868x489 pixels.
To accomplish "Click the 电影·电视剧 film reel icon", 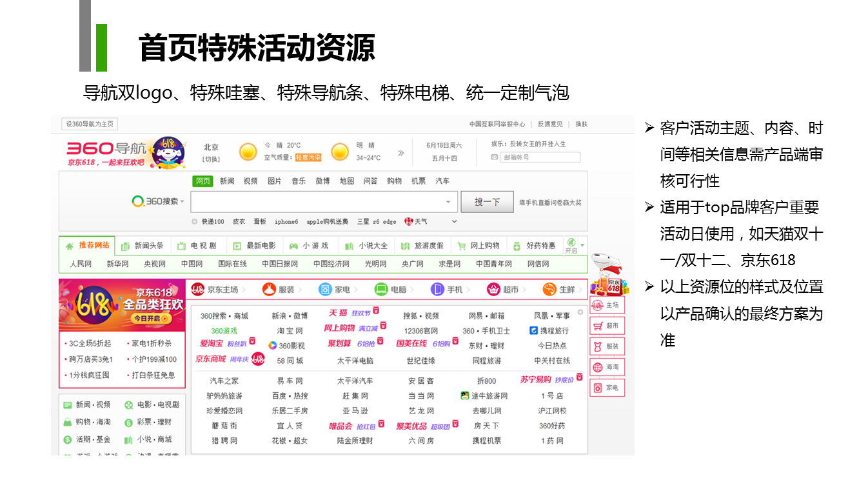I will pos(129,405).
